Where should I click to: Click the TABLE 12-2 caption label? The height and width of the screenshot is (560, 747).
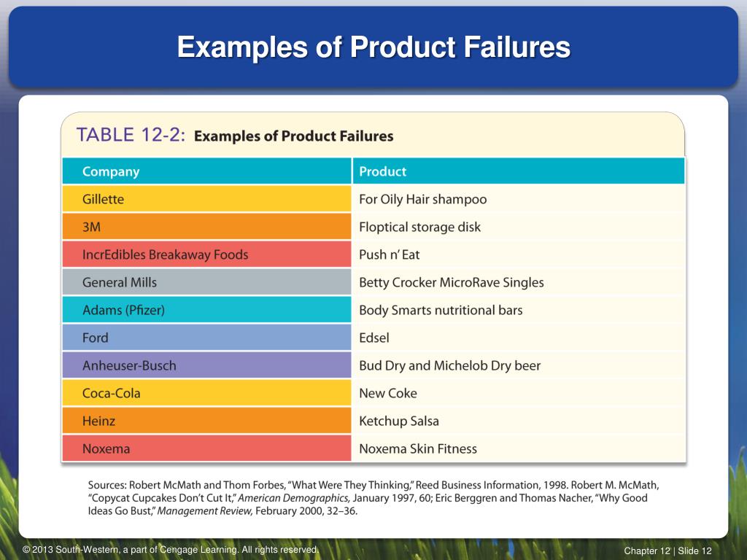131,135
